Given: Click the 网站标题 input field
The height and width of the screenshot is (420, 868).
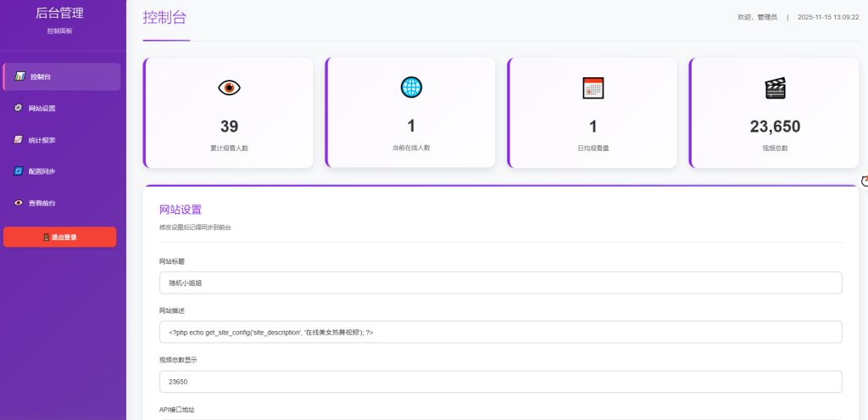Looking at the screenshot, I should (500, 283).
